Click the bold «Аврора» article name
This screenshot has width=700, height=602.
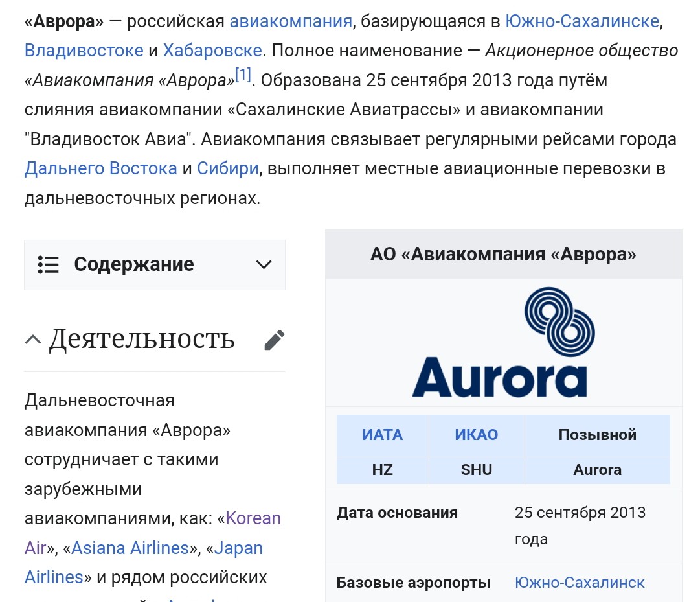(x=64, y=21)
